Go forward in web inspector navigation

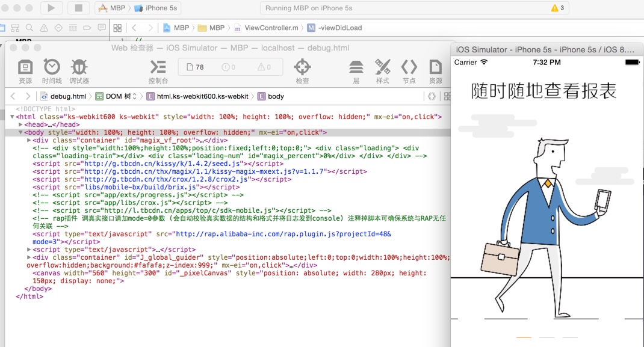click(x=28, y=96)
